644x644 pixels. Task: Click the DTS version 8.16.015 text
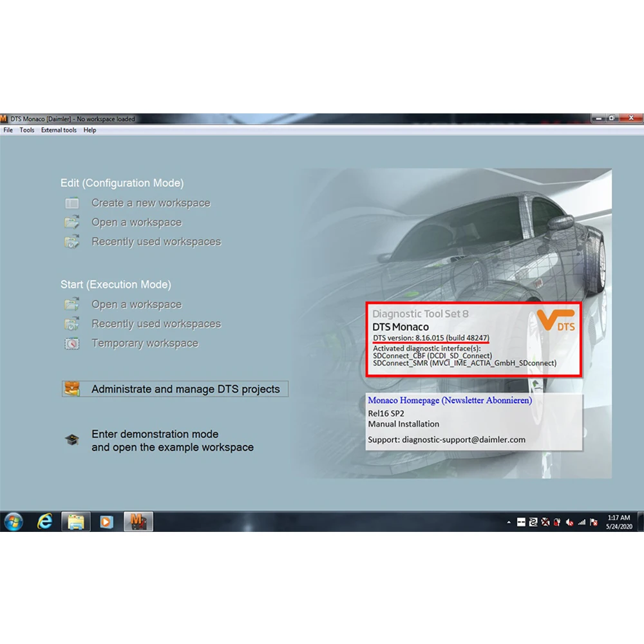click(x=431, y=337)
